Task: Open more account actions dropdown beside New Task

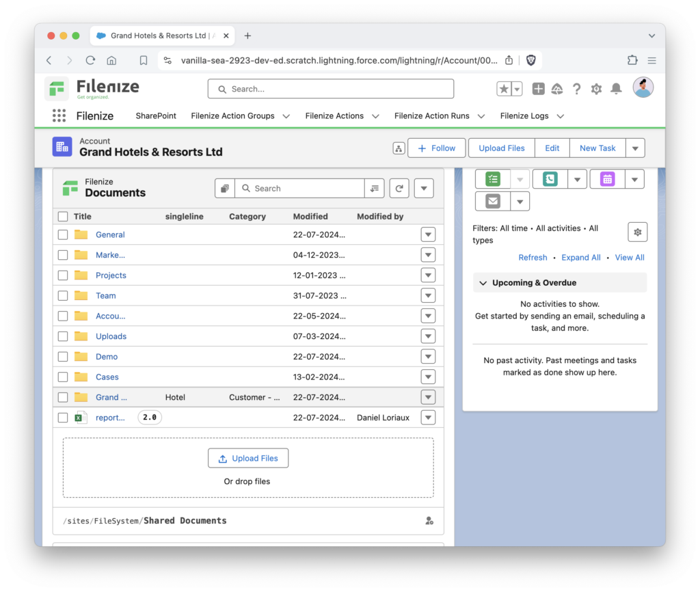Action: tap(635, 148)
